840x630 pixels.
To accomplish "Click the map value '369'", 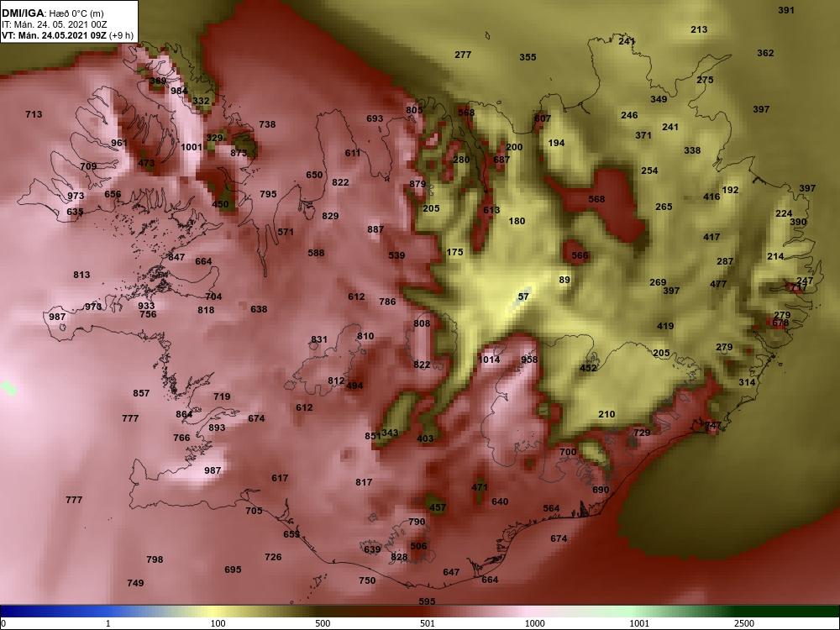I will (x=158, y=81).
